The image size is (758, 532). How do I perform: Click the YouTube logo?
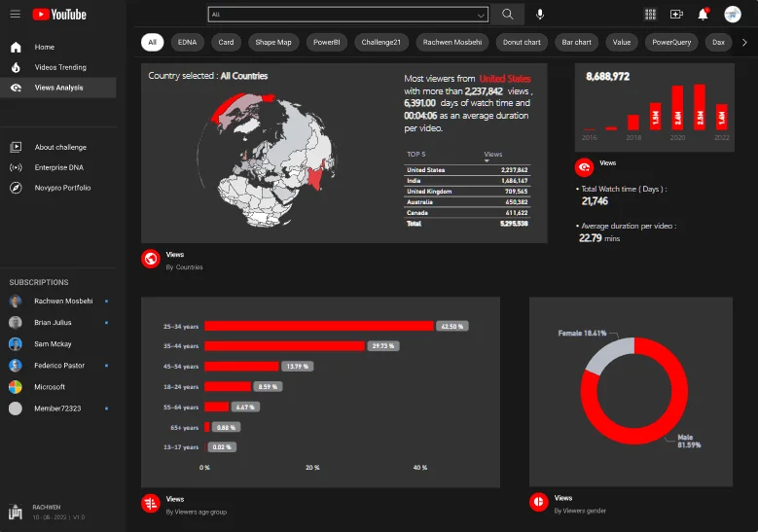click(59, 15)
